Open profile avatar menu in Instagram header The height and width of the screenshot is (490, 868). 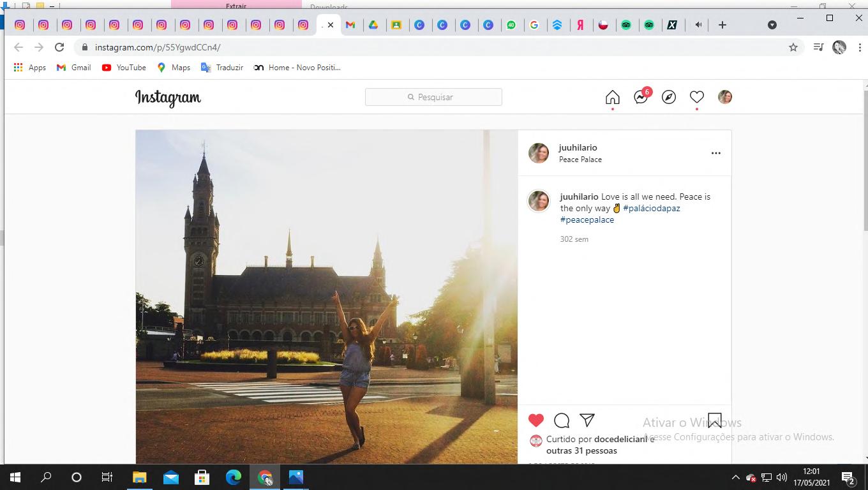tap(725, 97)
